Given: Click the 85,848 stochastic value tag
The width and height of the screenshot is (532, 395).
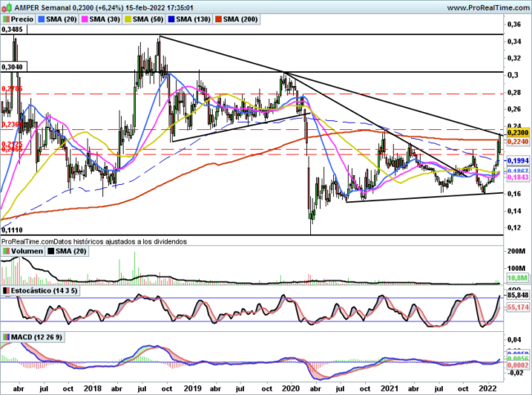Looking at the screenshot, I should [x=518, y=295].
